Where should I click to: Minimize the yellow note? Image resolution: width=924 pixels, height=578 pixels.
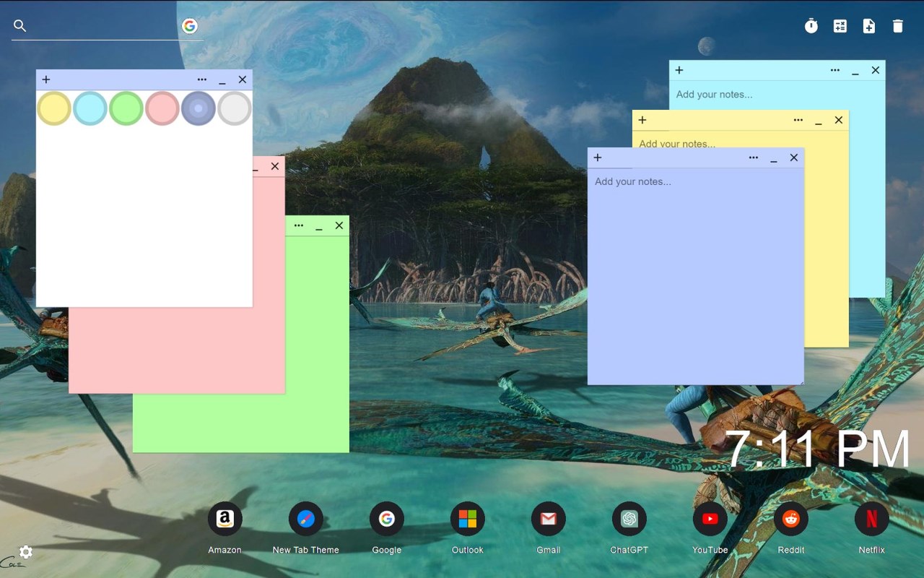click(819, 121)
